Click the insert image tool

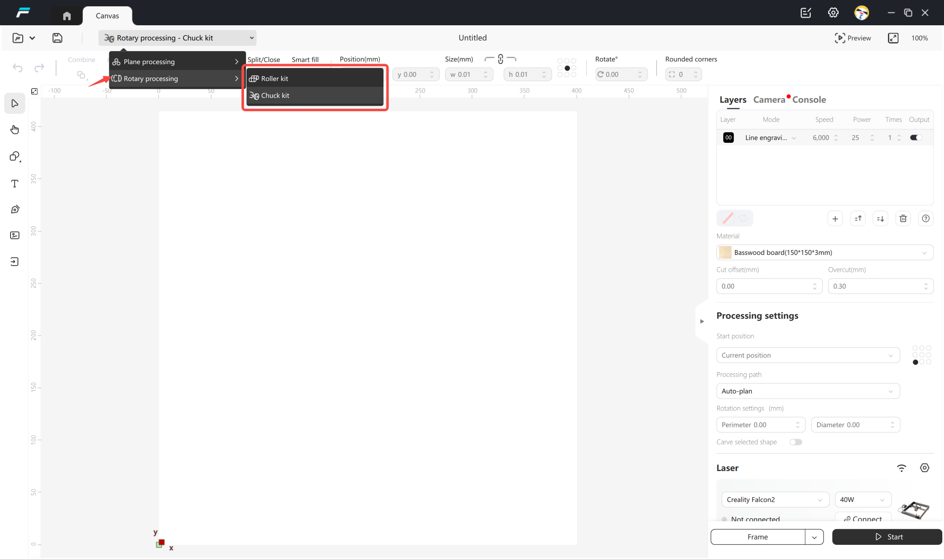[15, 235]
